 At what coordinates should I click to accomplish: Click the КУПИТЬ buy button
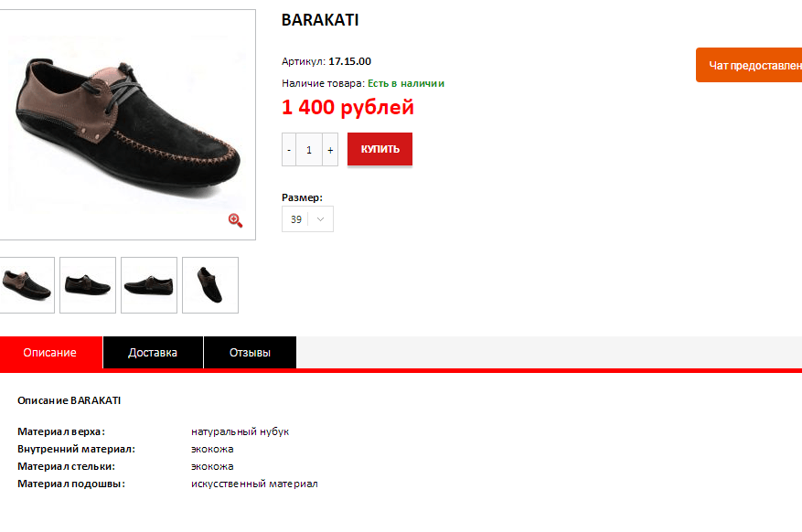coord(380,149)
